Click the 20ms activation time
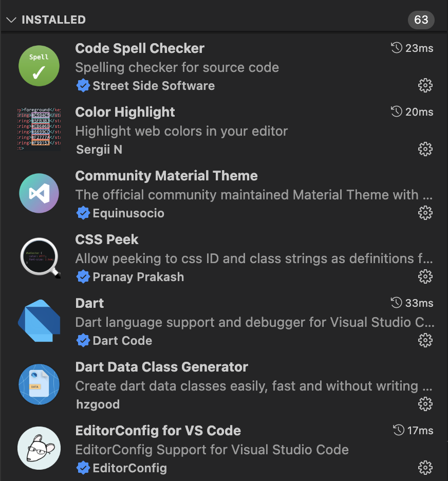448x481 pixels. [419, 112]
